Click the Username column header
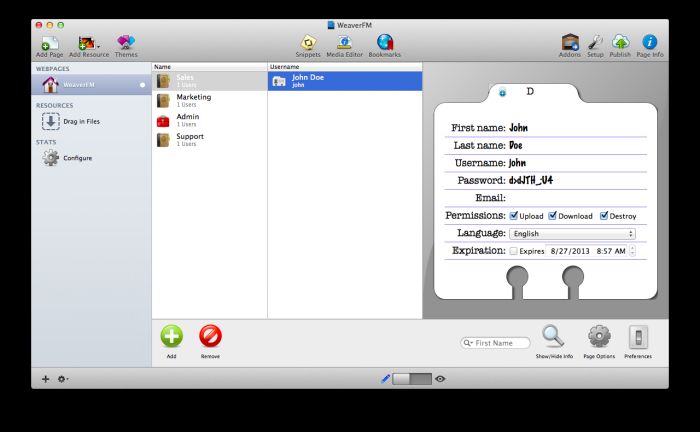The image size is (700, 432). point(345,66)
